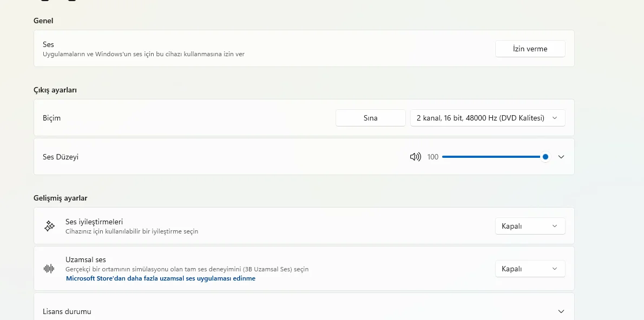Click the Ses permission row title
This screenshot has width=644, height=320.
[49, 44]
